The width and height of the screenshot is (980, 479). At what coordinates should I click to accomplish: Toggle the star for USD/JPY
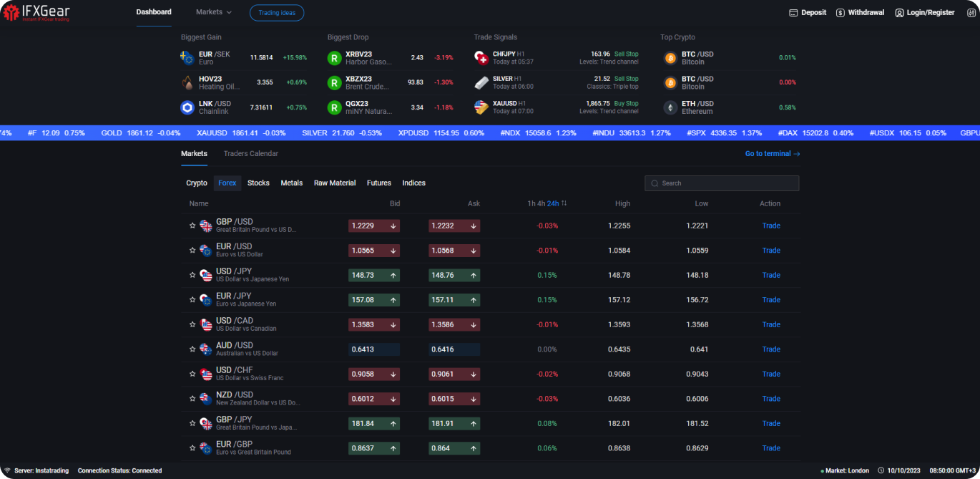click(x=192, y=275)
